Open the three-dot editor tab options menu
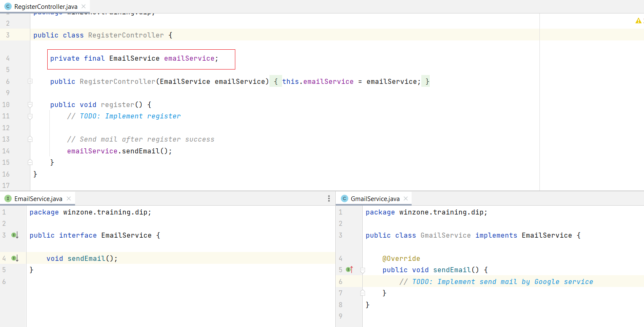Viewport: 644px width, 327px height. click(x=329, y=198)
